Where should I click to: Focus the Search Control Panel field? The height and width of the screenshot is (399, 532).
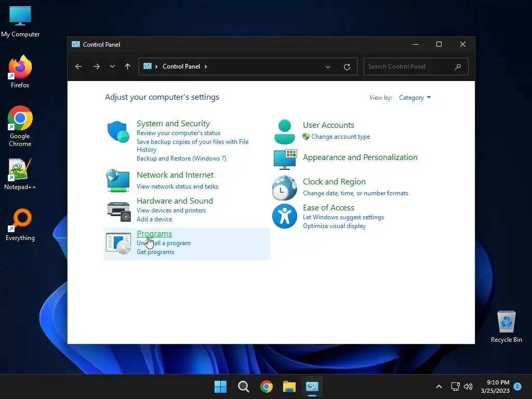coord(416,66)
